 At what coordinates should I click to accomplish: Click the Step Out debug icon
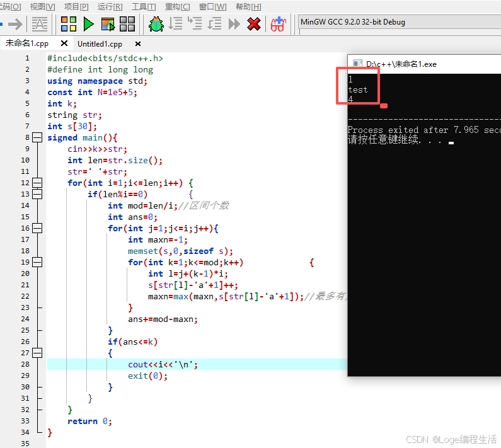pyautogui.click(x=214, y=24)
